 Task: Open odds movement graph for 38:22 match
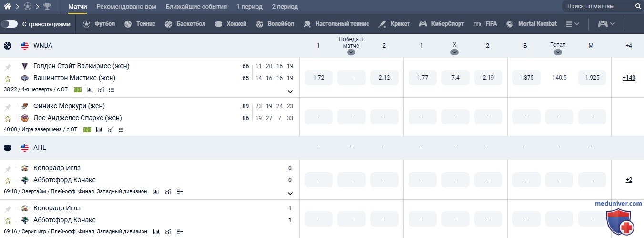[x=101, y=89]
